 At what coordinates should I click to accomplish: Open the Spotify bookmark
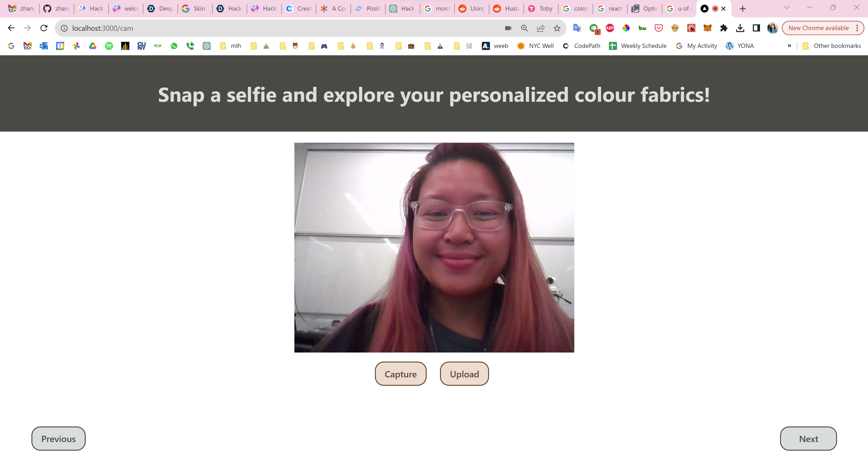(109, 46)
